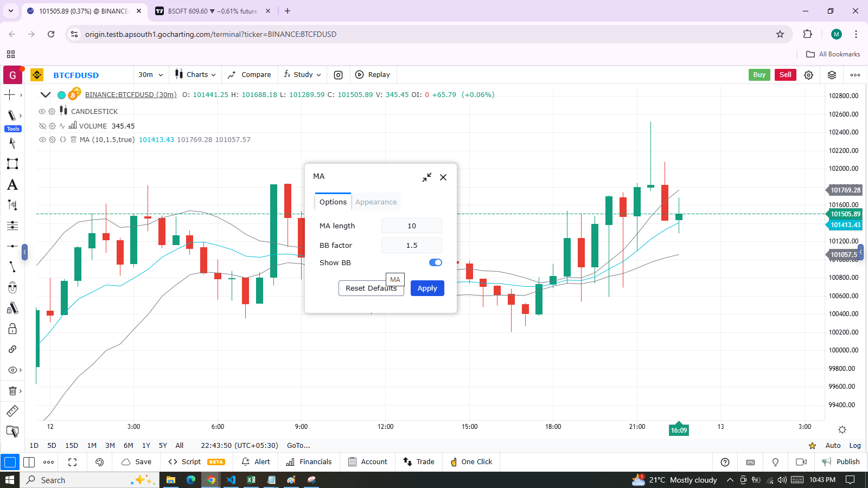Minimize the MA settings dialog
The image size is (868, 488).
coord(427,177)
